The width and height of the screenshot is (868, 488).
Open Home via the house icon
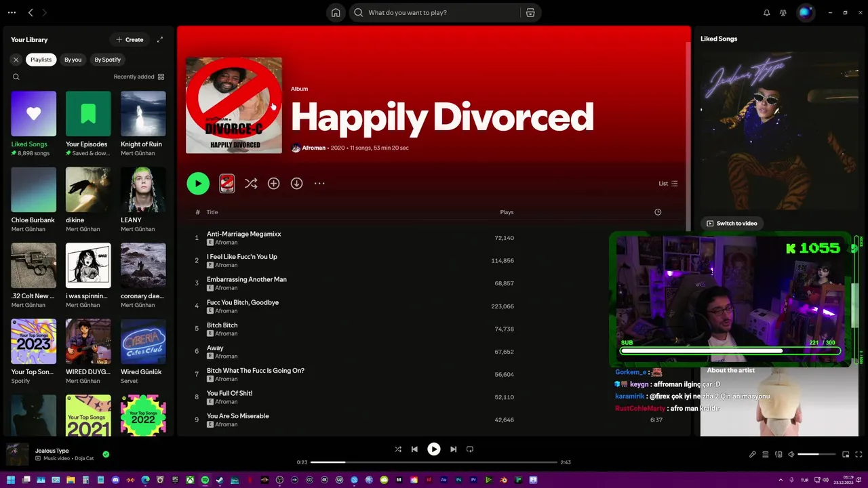(336, 12)
